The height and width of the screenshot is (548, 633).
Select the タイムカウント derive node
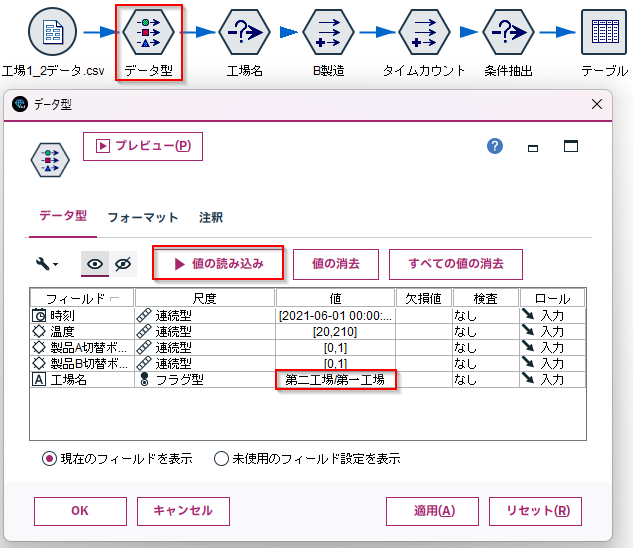(x=424, y=32)
